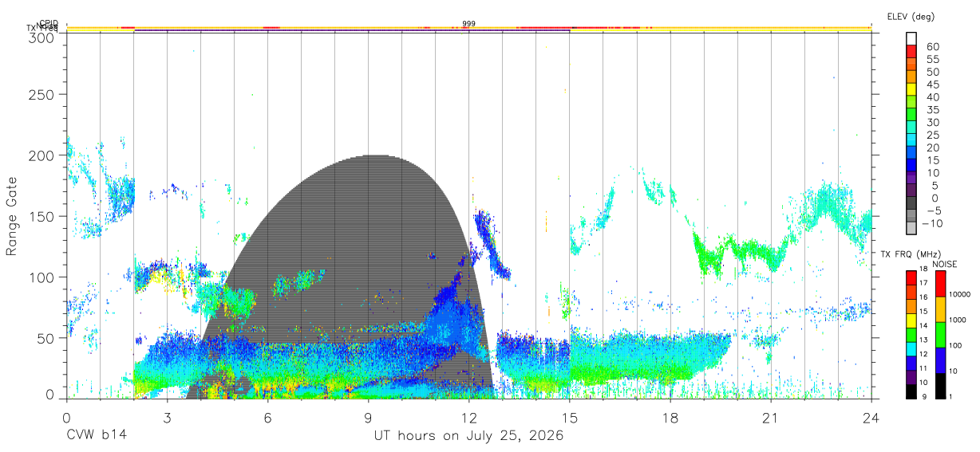Click the 'ELEV (deg)' color bar title

pos(911,16)
